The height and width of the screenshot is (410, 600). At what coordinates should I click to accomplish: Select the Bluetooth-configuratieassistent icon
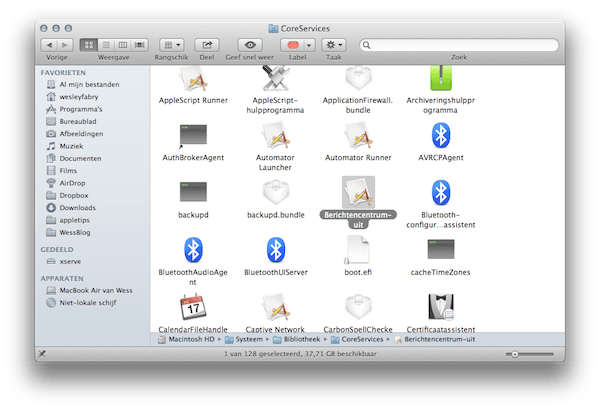click(x=441, y=193)
